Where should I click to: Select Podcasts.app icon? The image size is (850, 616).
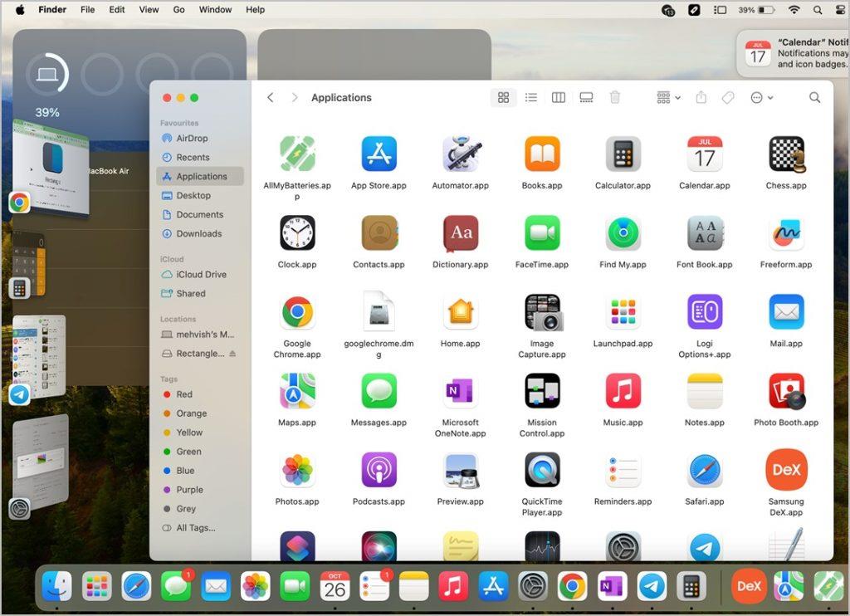(x=379, y=470)
